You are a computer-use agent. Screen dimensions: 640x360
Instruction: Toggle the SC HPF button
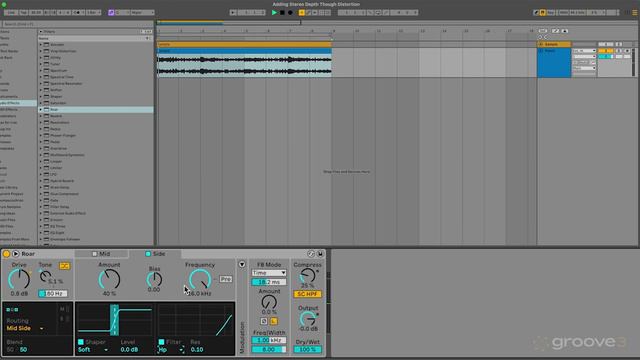click(x=307, y=294)
